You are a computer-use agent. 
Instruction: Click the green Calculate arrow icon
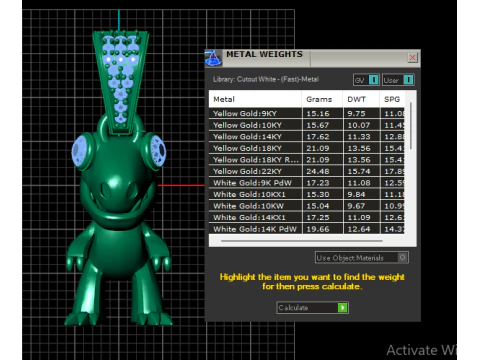click(x=342, y=307)
